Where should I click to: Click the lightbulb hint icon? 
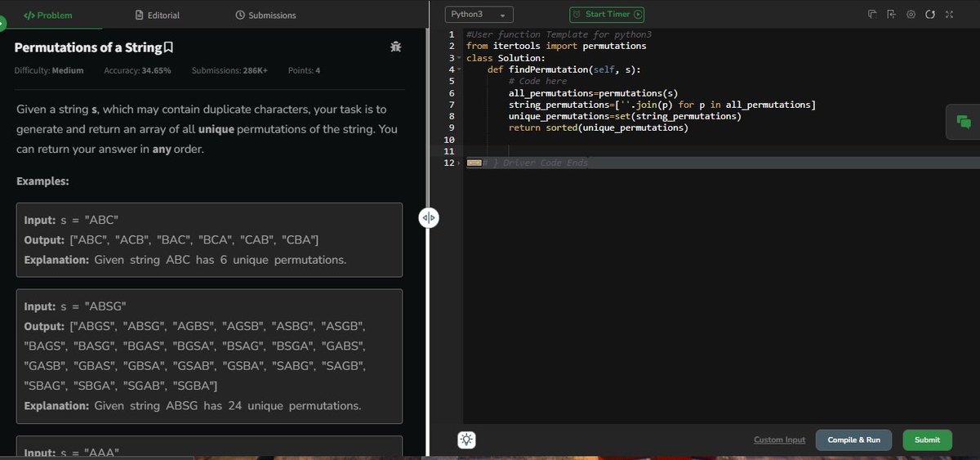point(466,440)
